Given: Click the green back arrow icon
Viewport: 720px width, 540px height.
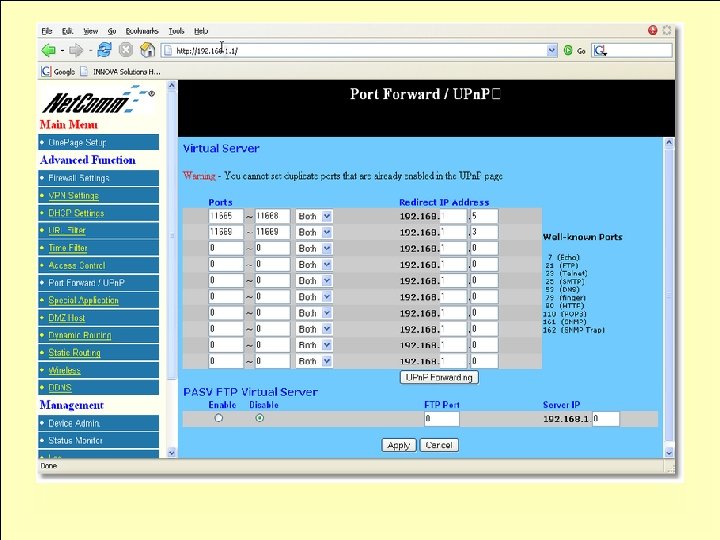Looking at the screenshot, I should pyautogui.click(x=49, y=50).
